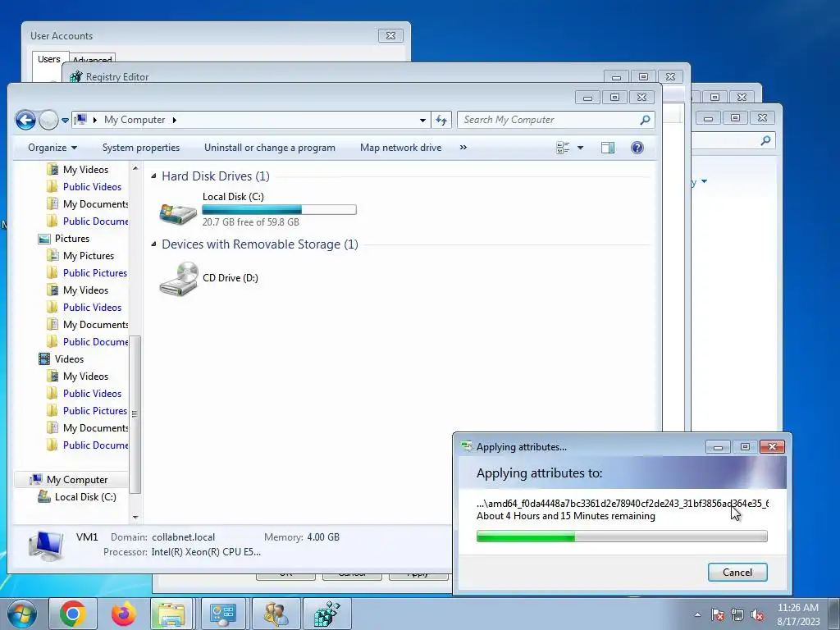Select My Computer in the navigation tree
The height and width of the screenshot is (630, 840).
tap(77, 480)
